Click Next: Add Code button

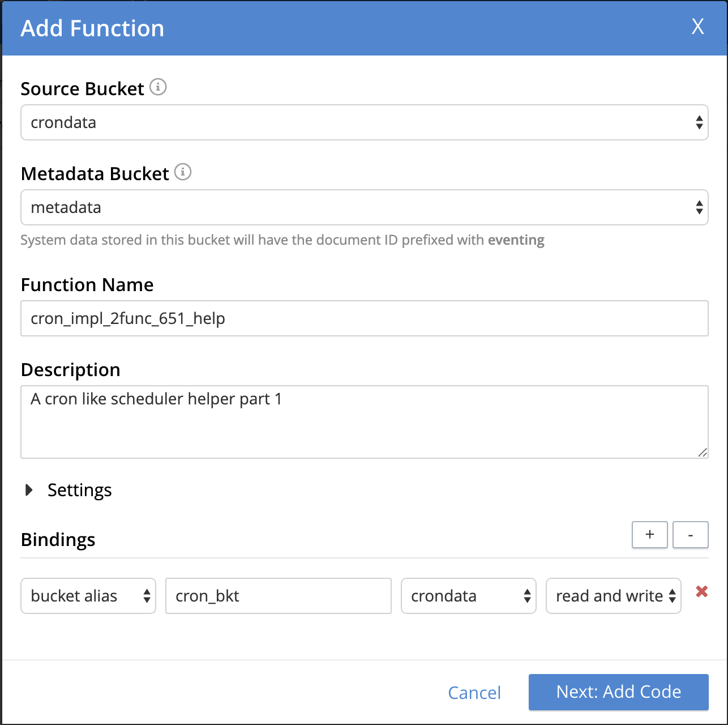tap(619, 692)
